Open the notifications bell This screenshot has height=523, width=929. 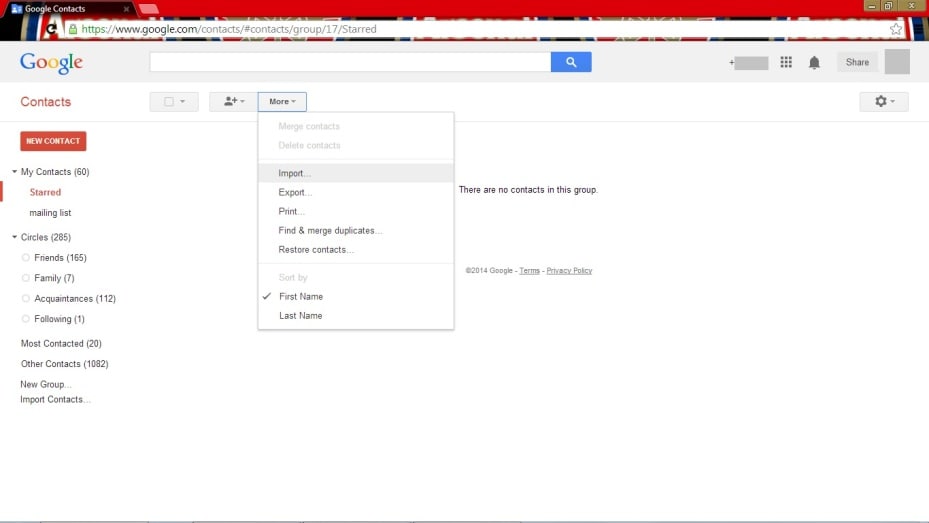[814, 62]
